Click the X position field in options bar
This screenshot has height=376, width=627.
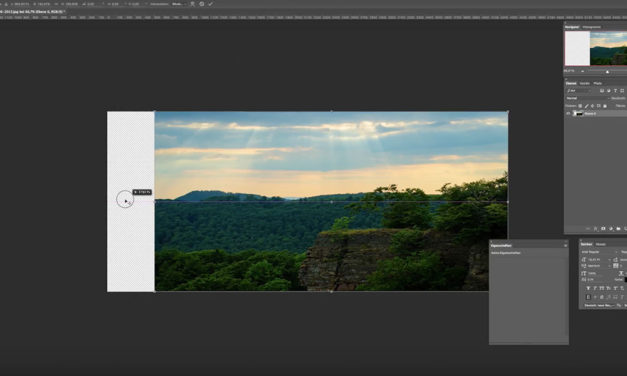point(21,4)
